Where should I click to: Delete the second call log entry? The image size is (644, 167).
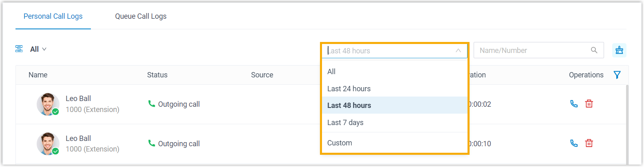(x=589, y=143)
